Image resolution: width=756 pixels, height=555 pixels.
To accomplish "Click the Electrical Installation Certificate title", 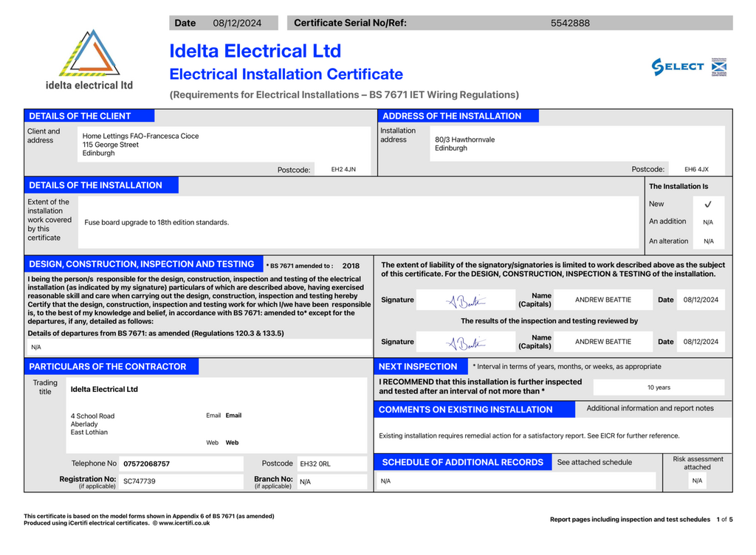I will (286, 75).
